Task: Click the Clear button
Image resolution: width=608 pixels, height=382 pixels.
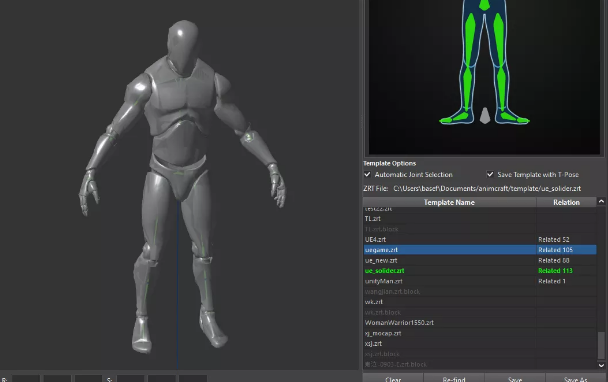Action: click(393, 378)
